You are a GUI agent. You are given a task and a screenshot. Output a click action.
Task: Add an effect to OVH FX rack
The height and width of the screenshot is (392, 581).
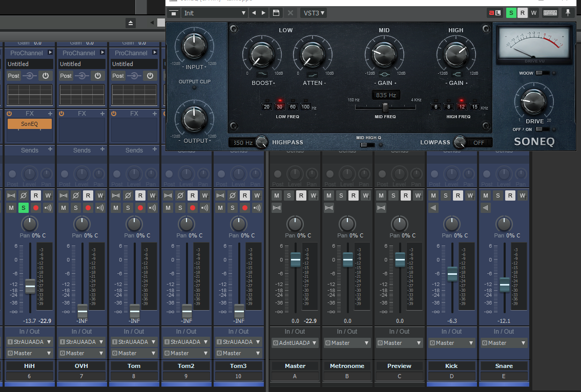click(x=102, y=114)
